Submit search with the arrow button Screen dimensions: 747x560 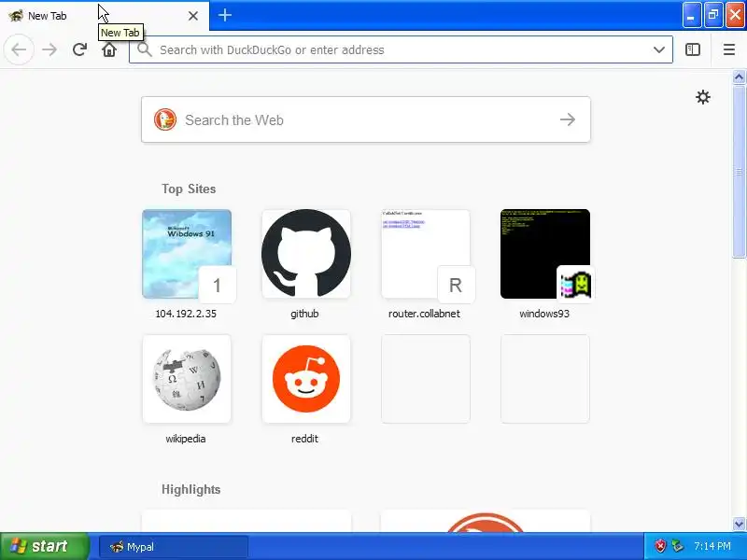[568, 119]
